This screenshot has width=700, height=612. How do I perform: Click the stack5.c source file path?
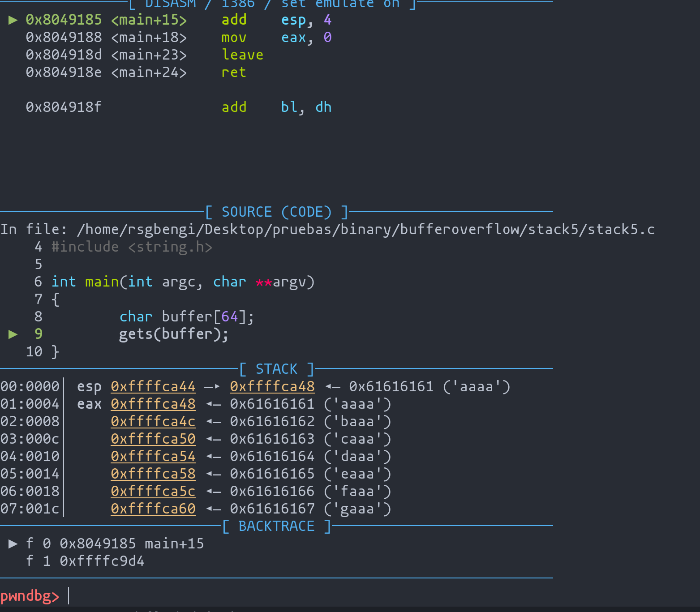(x=365, y=229)
